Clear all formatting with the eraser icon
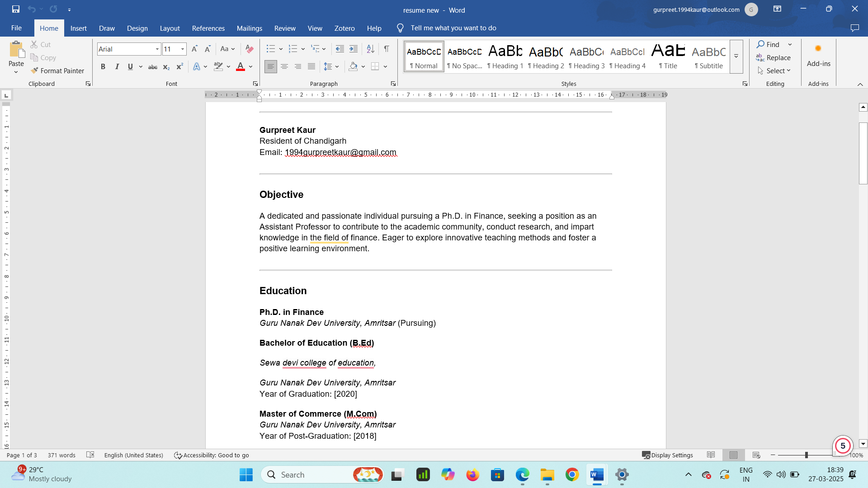This screenshot has width=868, height=488. [249, 49]
